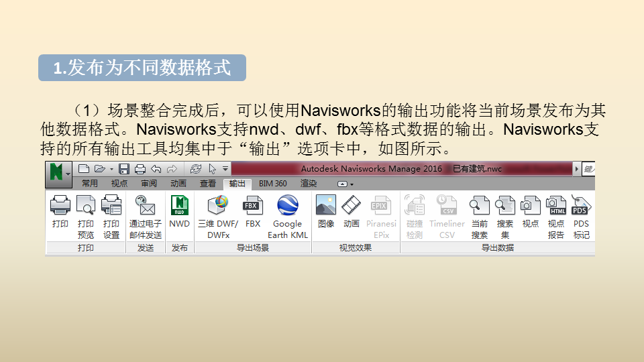Switch to the 查看 ribbon tab
Screen dimensions: 644x362
point(208,184)
